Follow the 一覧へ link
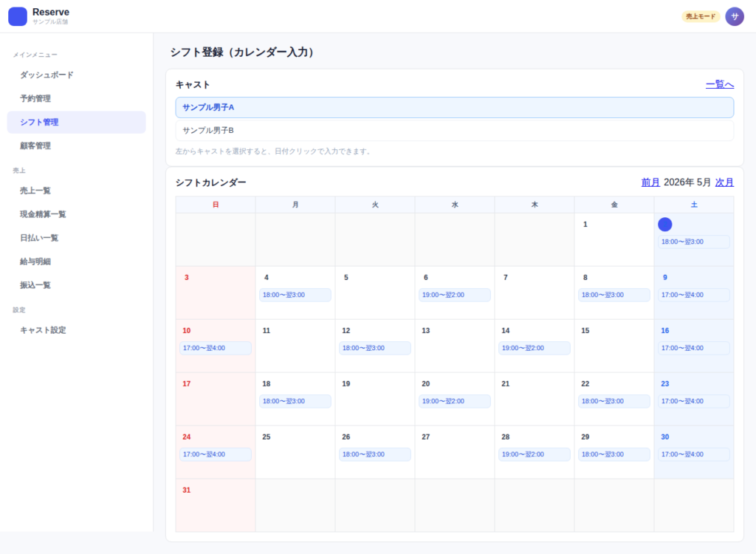Screen dimensions: 756x554 click(x=719, y=84)
